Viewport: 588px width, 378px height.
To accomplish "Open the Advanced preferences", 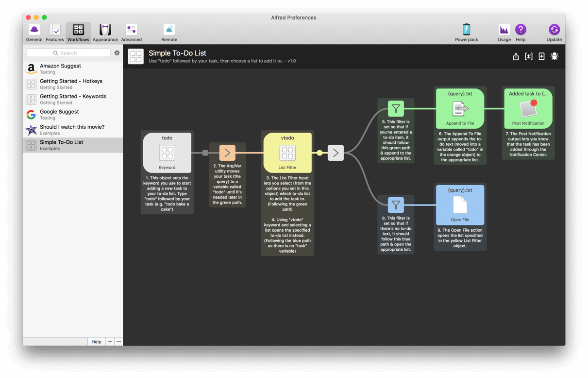I will click(x=131, y=32).
